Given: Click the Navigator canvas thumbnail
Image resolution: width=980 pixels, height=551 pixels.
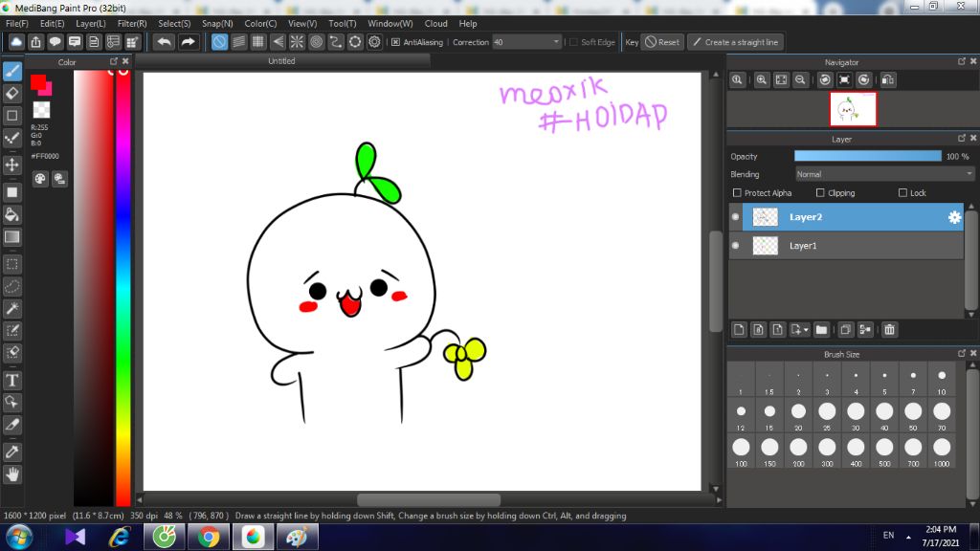Looking at the screenshot, I should click(853, 109).
